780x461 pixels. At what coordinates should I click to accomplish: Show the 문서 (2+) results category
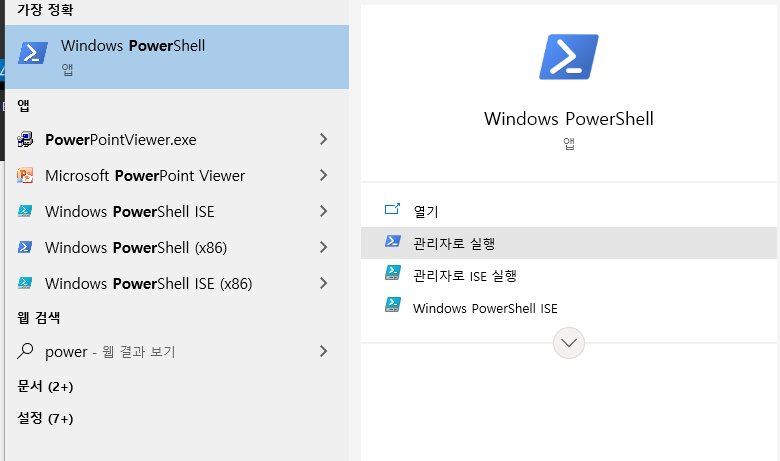(45, 386)
